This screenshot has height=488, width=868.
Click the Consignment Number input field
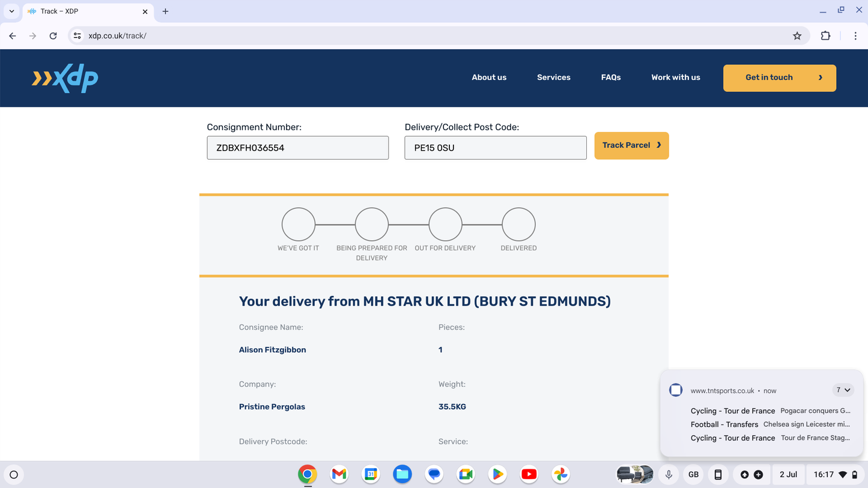click(297, 148)
